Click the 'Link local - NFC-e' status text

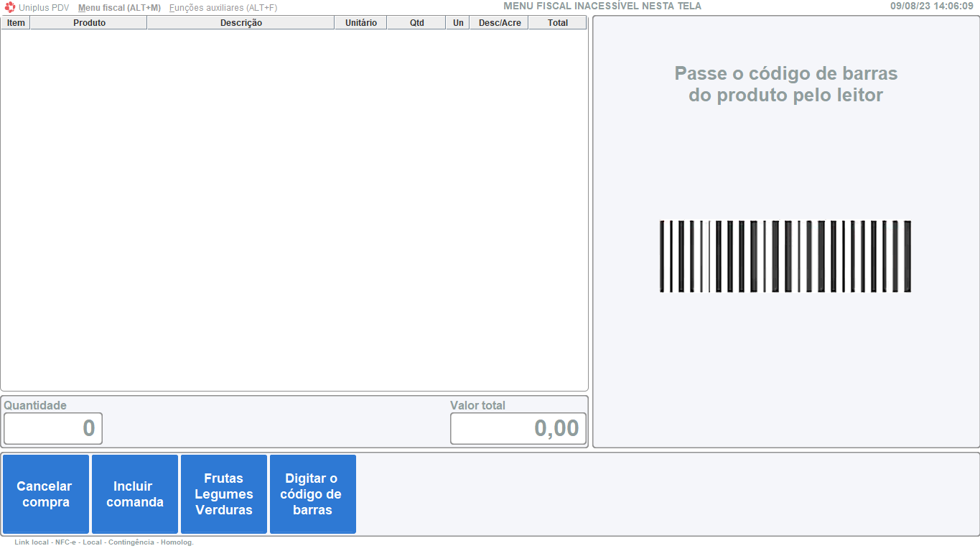click(x=104, y=542)
